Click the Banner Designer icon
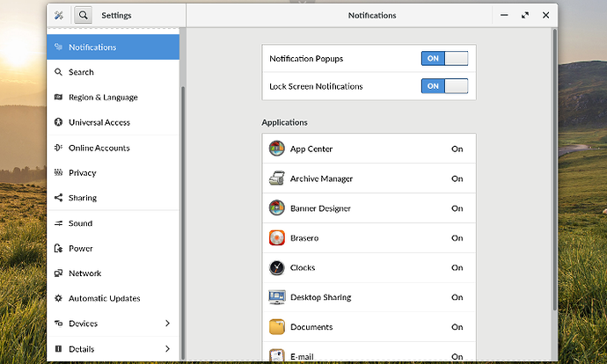The image size is (607, 364). (276, 208)
